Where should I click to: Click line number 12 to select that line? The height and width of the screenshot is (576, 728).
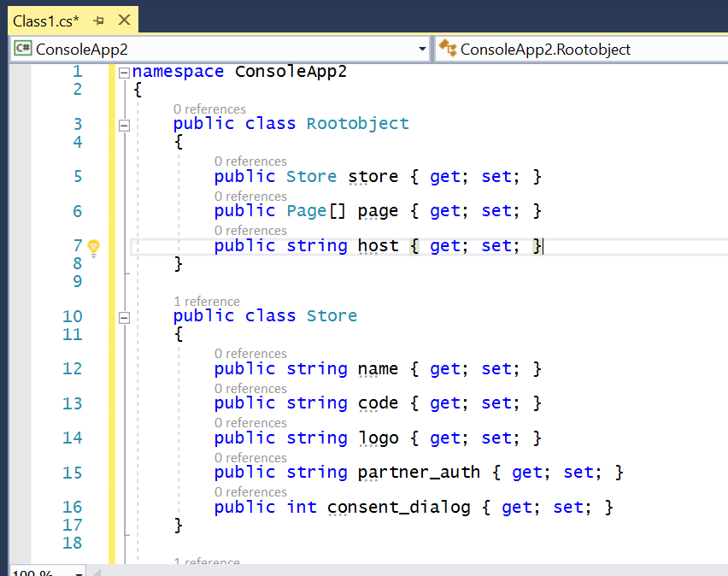tap(73, 368)
